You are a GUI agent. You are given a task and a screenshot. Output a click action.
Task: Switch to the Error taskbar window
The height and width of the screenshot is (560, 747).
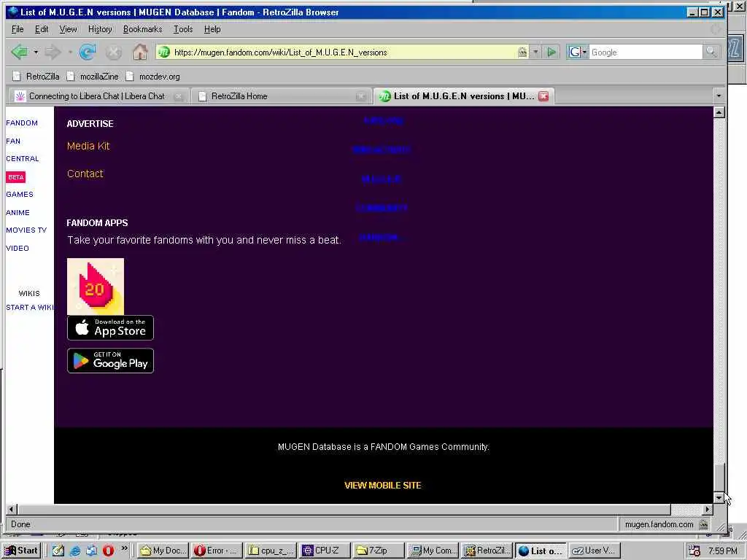point(217,551)
